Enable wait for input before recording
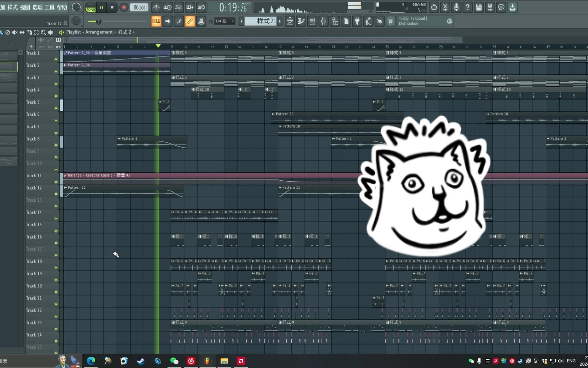Viewport: 588px width, 368px height. point(167,7)
